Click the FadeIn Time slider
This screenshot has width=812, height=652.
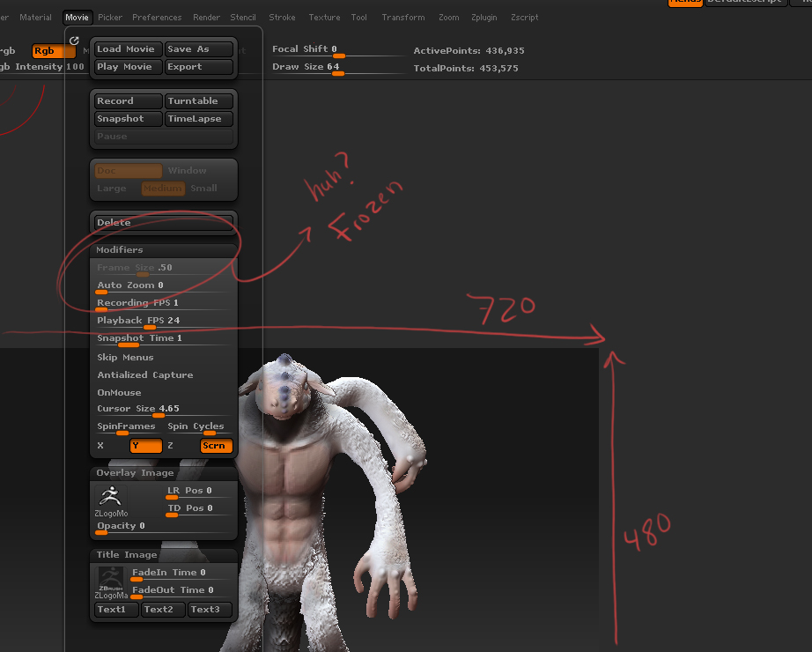(x=181, y=574)
